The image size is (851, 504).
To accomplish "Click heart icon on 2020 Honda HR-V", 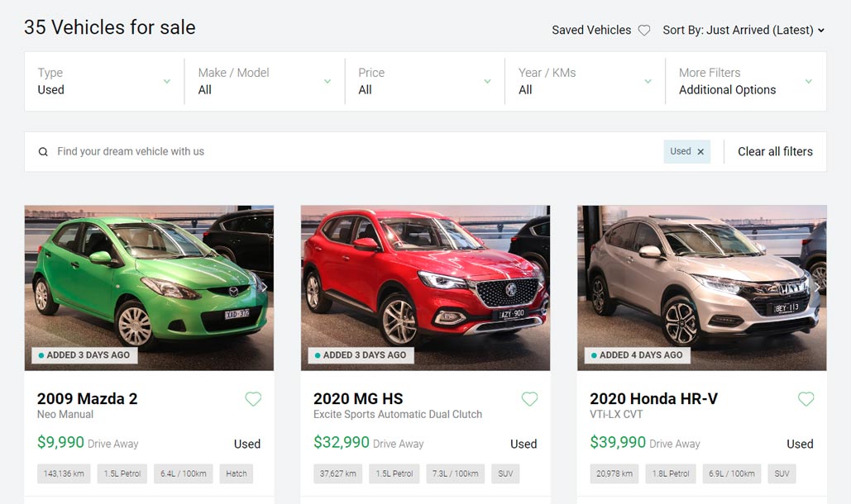I will pyautogui.click(x=806, y=399).
